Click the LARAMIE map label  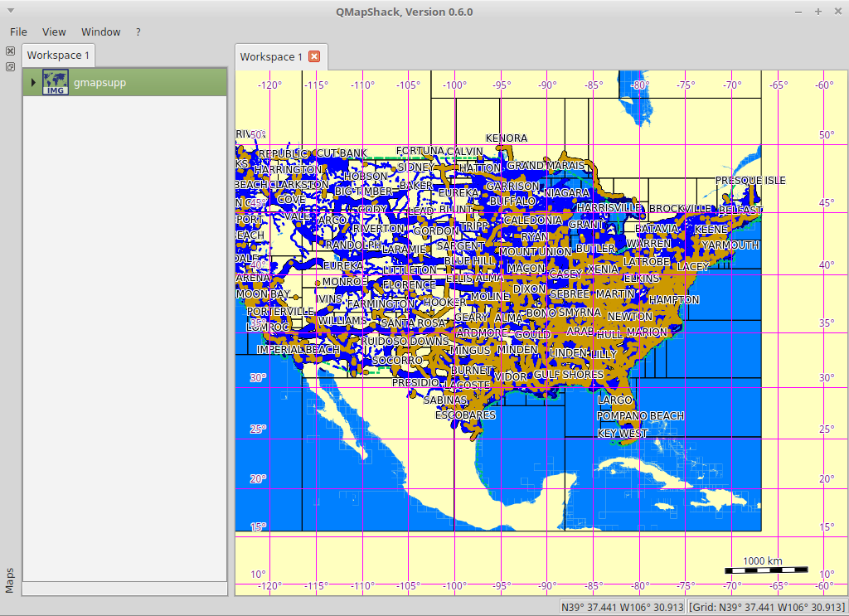(x=405, y=250)
